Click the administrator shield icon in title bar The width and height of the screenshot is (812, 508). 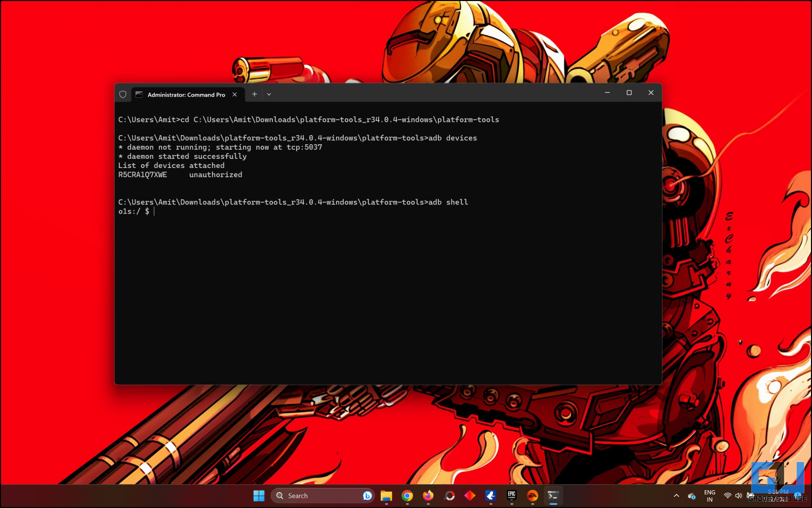coord(123,95)
